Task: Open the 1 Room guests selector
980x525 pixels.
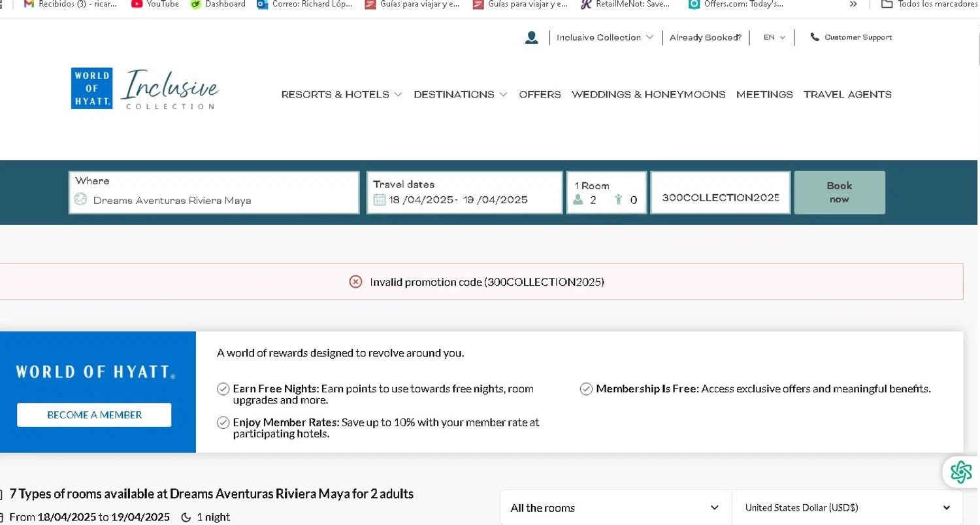Action: click(606, 192)
